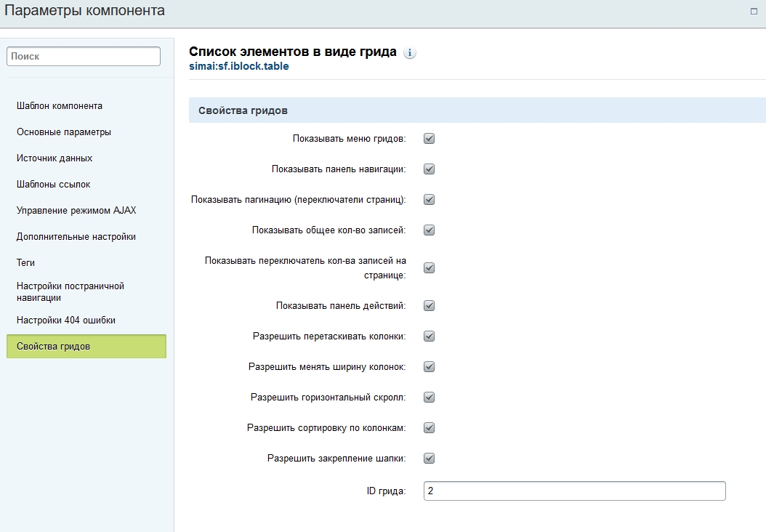Collapse the "Свойства гридов" section header
The width and height of the screenshot is (766, 532).
tap(477, 111)
